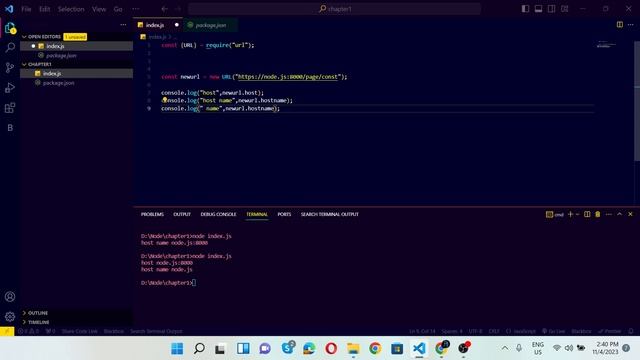
Task: Open the Search view in activity bar
Action: coord(10,47)
